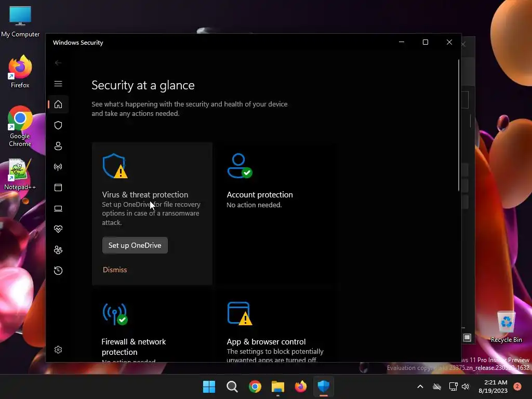This screenshot has width=532, height=399.
Task: Open Firewall & network protection sidebar icon
Action: pyautogui.click(x=58, y=167)
